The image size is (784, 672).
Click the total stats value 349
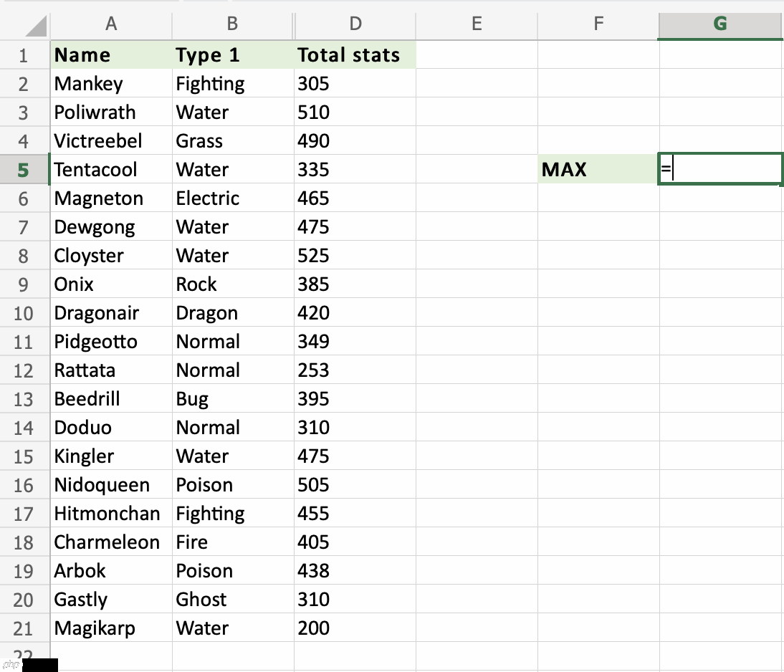pyautogui.click(x=355, y=342)
